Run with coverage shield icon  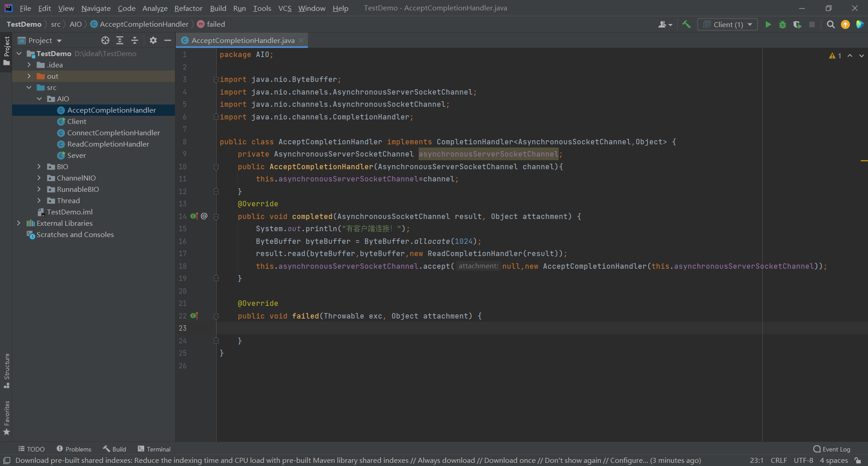click(x=797, y=24)
